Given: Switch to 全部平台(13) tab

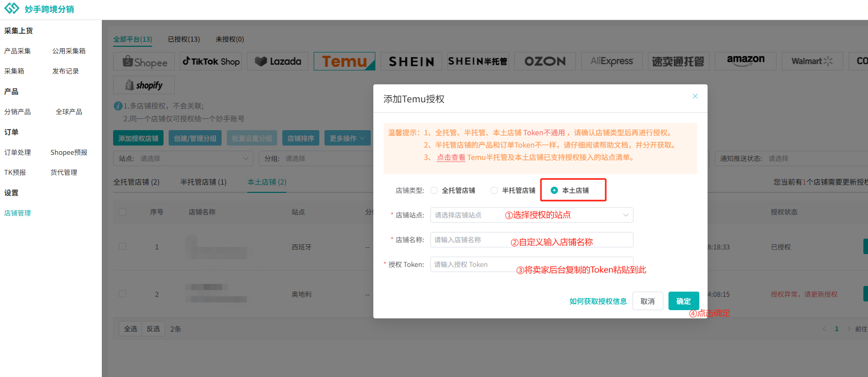Looking at the screenshot, I should (133, 39).
